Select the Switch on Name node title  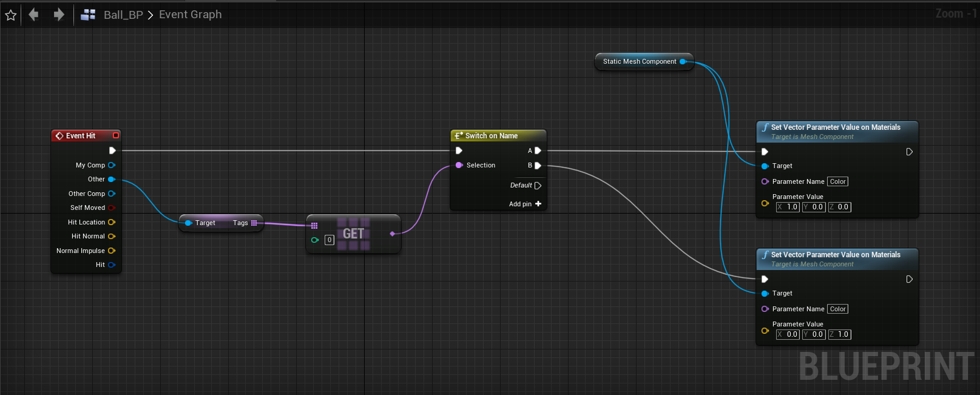coord(491,136)
